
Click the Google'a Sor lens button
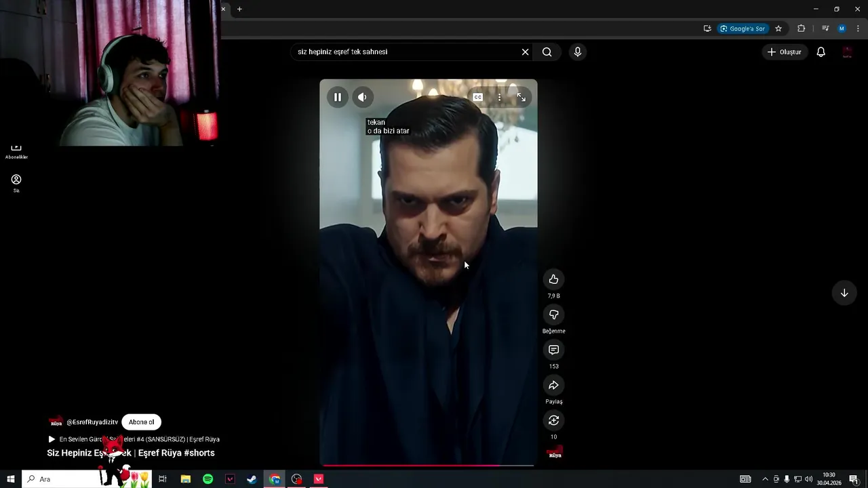743,28
